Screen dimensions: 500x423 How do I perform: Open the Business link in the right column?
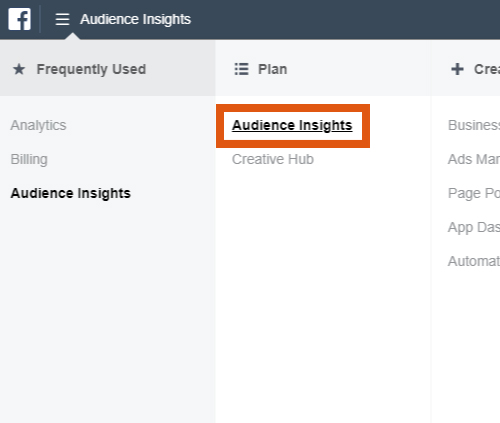(474, 125)
